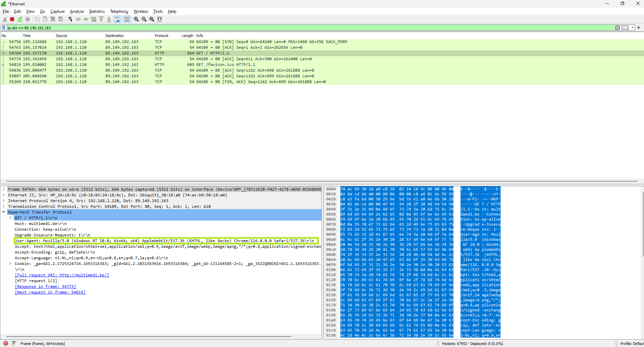
Task: Open the File menu
Action: pyautogui.click(x=6, y=11)
